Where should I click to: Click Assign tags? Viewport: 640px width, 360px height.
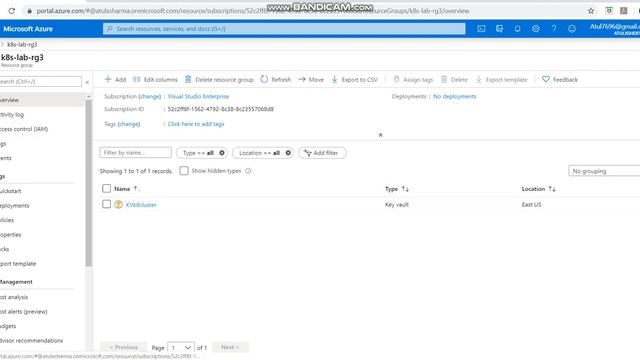413,80
